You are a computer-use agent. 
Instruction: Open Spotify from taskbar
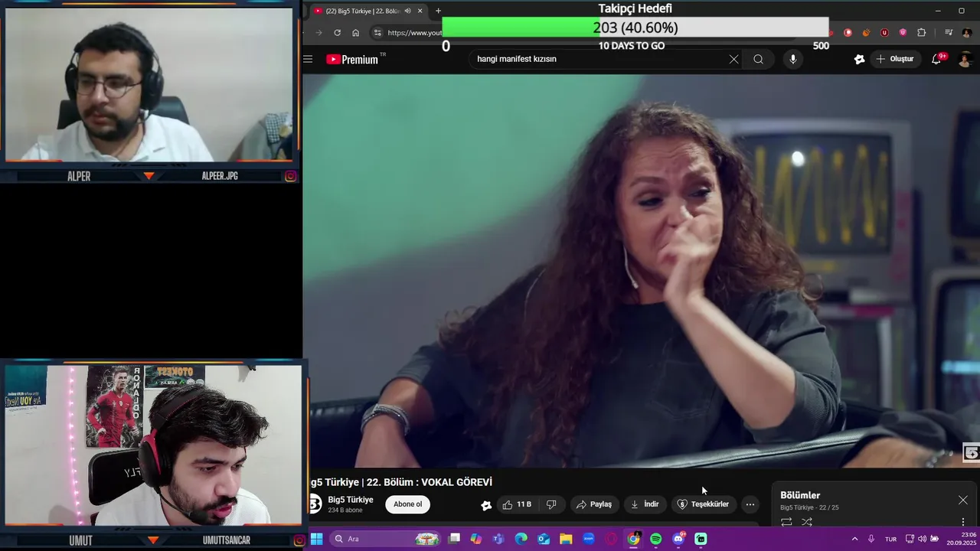tap(656, 539)
